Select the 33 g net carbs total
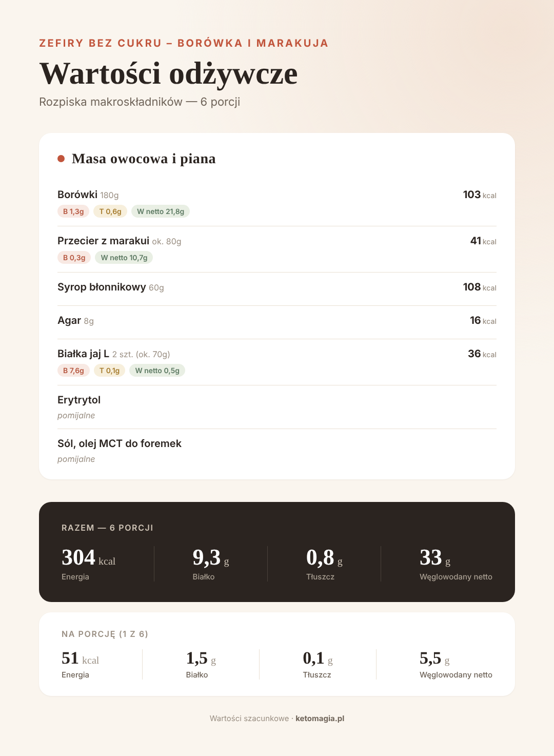This screenshot has width=554, height=756. click(x=435, y=558)
